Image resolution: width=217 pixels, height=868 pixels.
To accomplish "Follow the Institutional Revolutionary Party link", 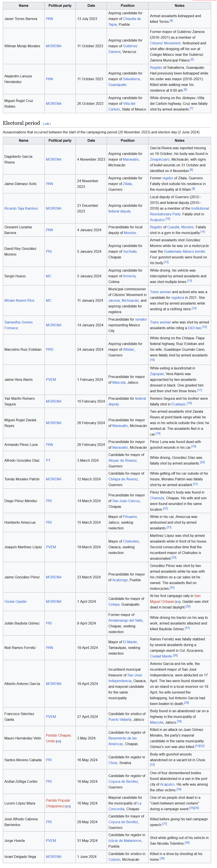I will tap(179, 211).
